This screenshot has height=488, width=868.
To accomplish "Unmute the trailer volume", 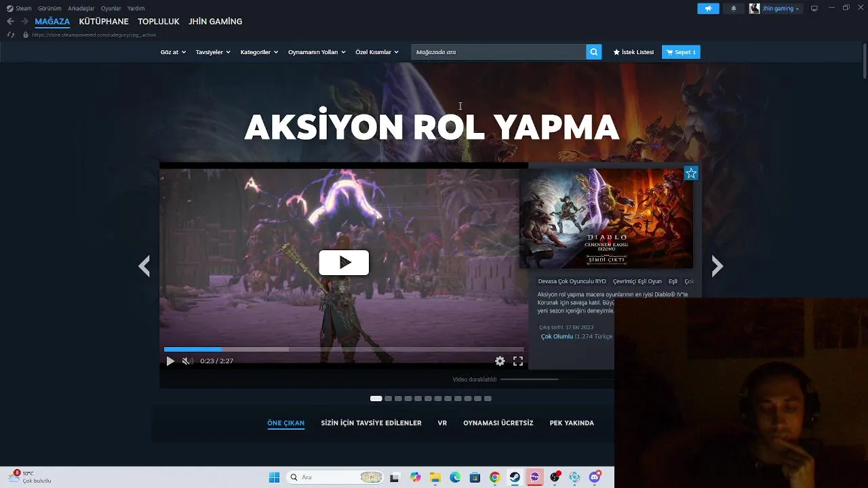I will pos(186,361).
